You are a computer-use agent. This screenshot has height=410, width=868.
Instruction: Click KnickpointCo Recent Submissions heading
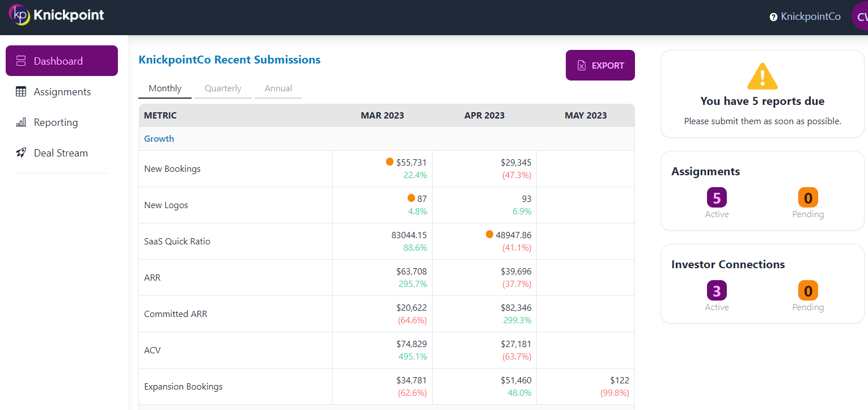[x=230, y=60]
